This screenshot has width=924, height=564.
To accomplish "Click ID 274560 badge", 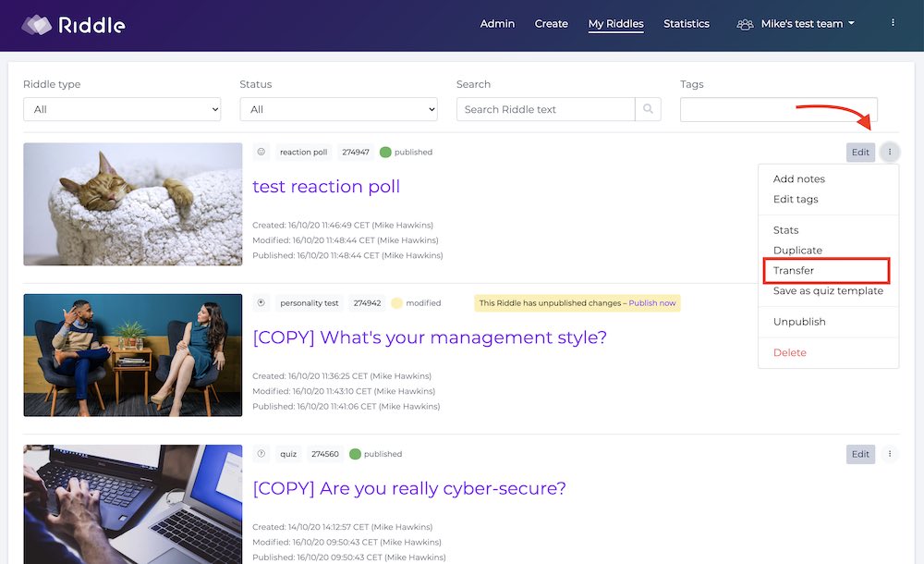I will tap(325, 454).
